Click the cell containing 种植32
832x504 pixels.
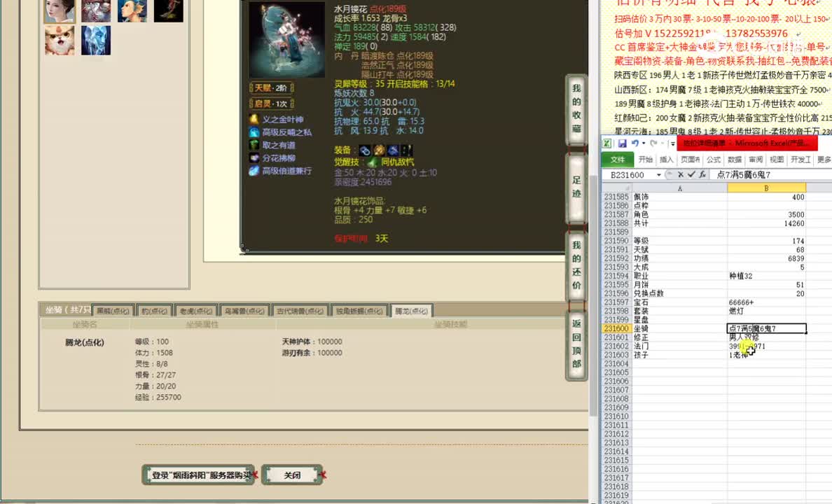(x=766, y=276)
